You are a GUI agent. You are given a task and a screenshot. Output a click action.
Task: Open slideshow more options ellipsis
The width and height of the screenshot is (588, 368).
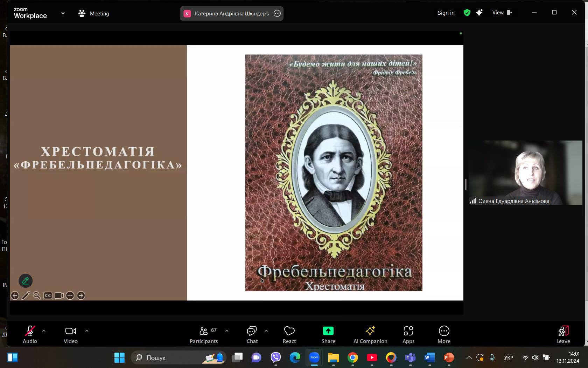click(x=70, y=295)
